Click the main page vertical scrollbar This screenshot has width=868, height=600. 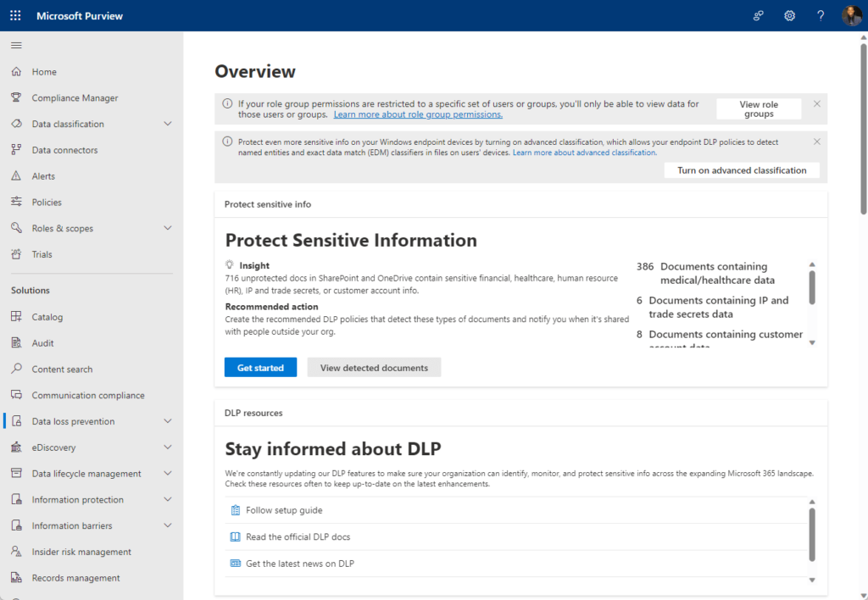click(x=863, y=129)
